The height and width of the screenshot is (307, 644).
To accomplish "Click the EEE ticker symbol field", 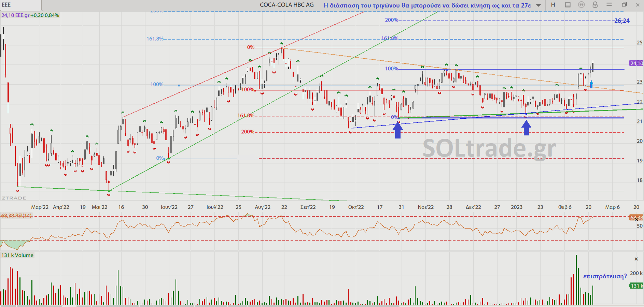I will pos(20,5).
